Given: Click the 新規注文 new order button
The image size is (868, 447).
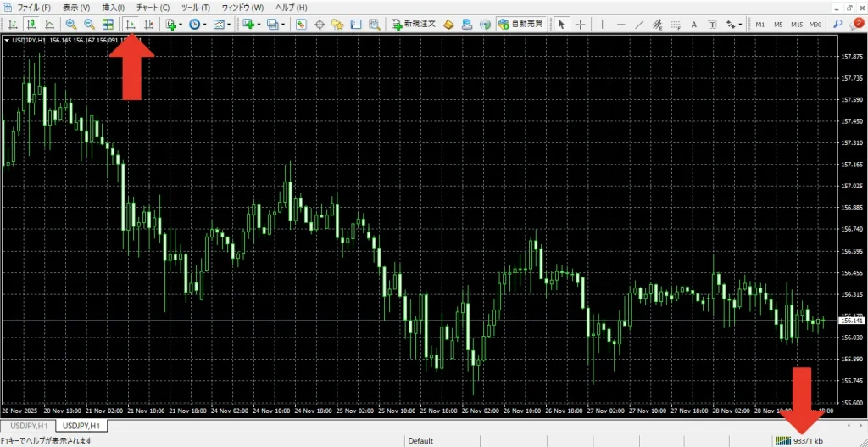Looking at the screenshot, I should point(413,25).
